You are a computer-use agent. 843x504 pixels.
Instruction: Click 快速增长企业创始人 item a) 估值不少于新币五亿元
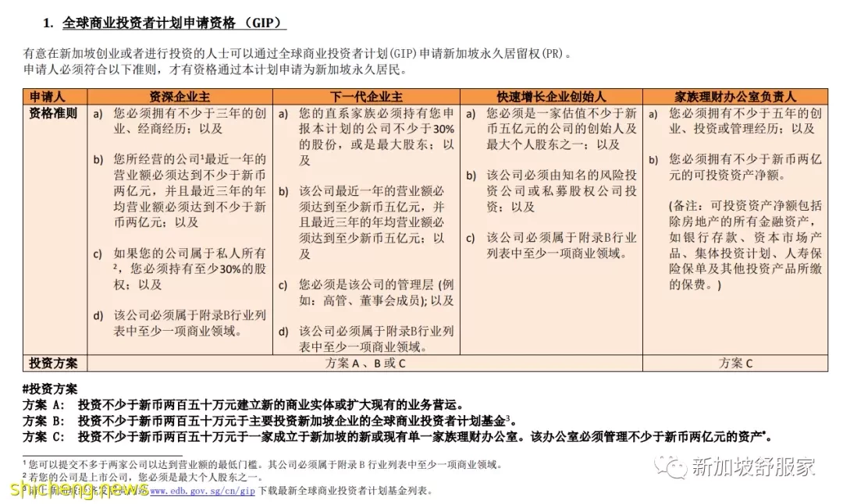point(551,129)
